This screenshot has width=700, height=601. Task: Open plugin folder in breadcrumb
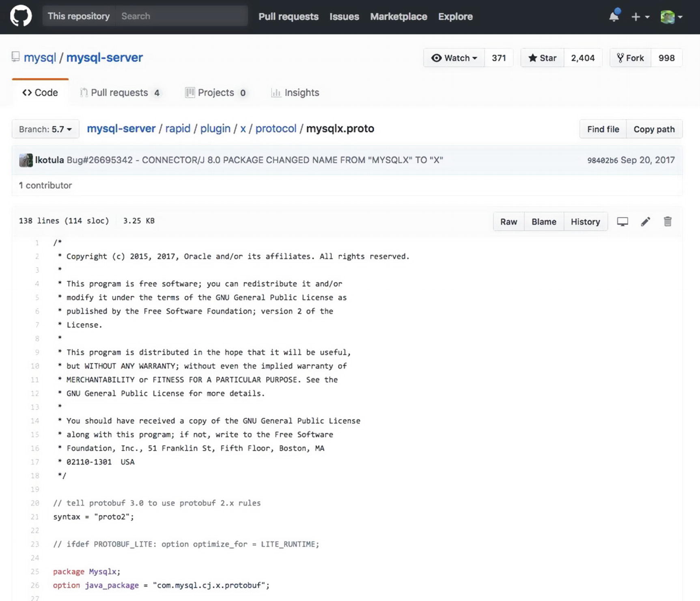point(215,129)
